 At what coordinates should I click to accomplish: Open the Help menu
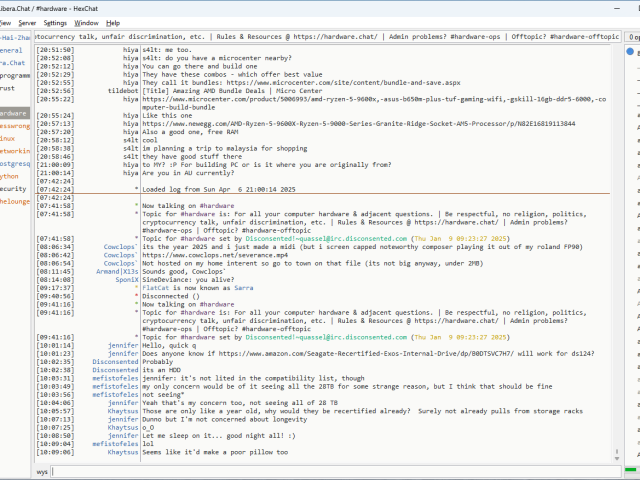[x=113, y=22]
